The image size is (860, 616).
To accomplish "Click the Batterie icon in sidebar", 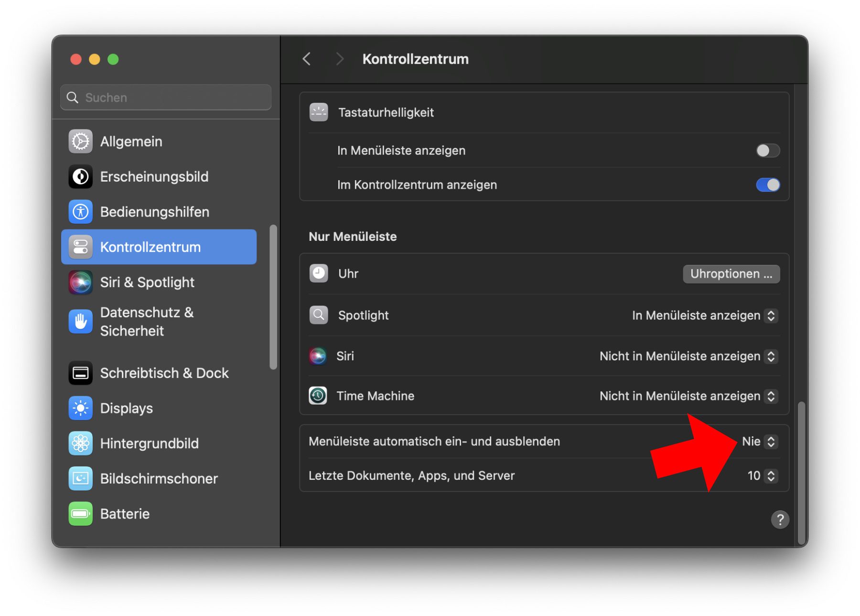I will pos(80,514).
